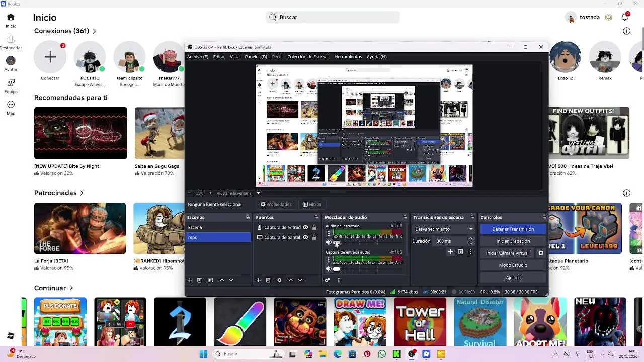
Task: Open Colección de Escenas menu
Action: 308,57
